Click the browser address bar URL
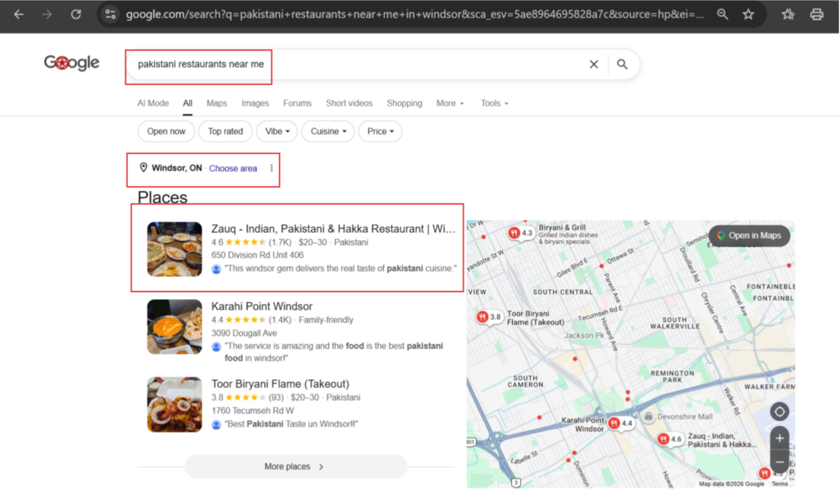 pyautogui.click(x=415, y=15)
